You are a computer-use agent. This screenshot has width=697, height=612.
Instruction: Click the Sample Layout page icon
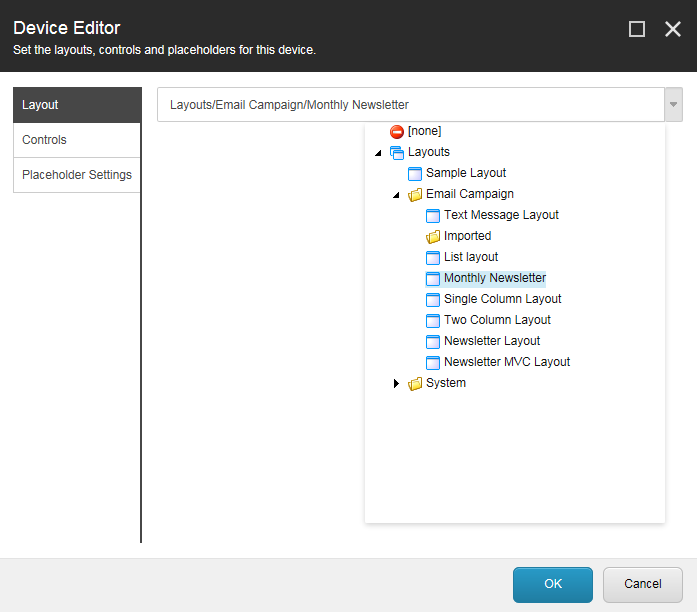[415, 173]
